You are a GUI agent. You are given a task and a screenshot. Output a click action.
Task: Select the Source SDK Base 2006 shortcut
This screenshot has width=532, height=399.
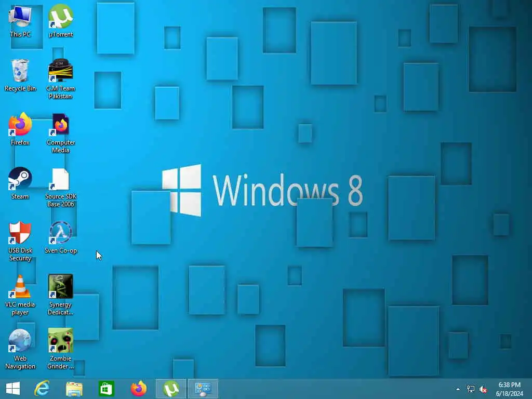click(61, 187)
